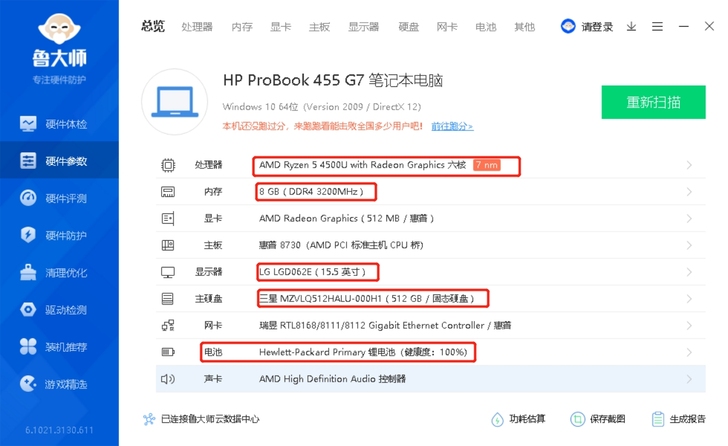Image resolution: width=728 pixels, height=446 pixels.
Task: Click AMD Radeon Graphics 512 MB text
Action: point(346,218)
